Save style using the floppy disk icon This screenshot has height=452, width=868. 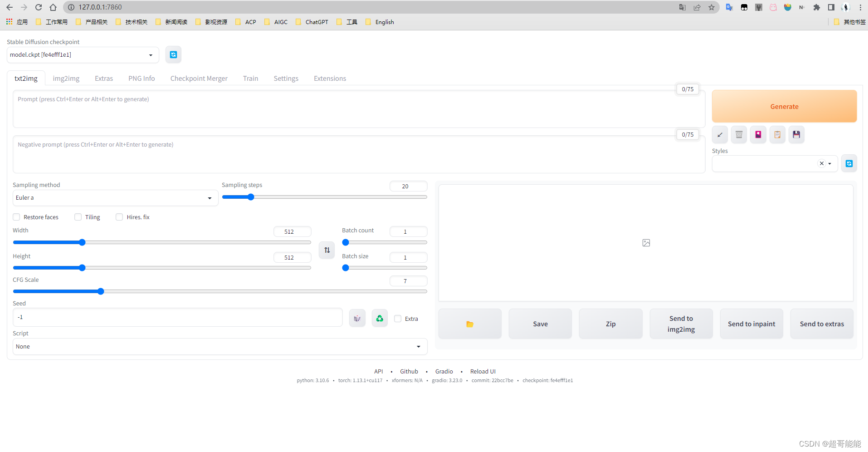[796, 135]
